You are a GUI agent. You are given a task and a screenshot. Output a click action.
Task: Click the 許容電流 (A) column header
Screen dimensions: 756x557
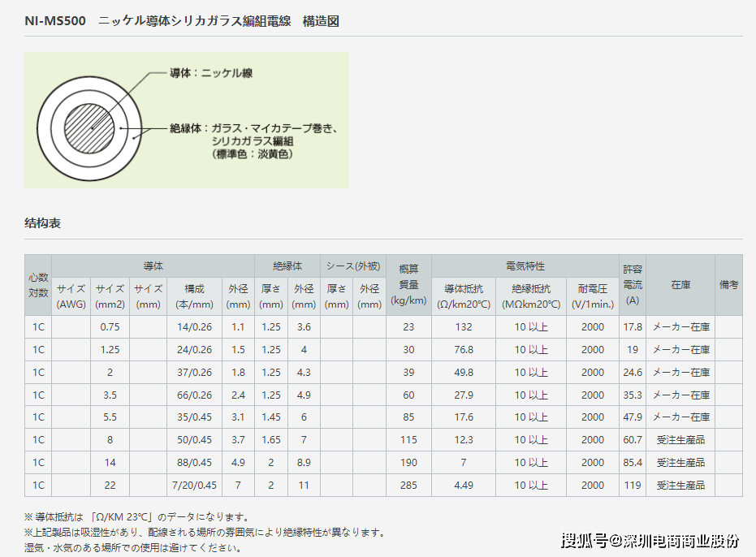tap(633, 285)
